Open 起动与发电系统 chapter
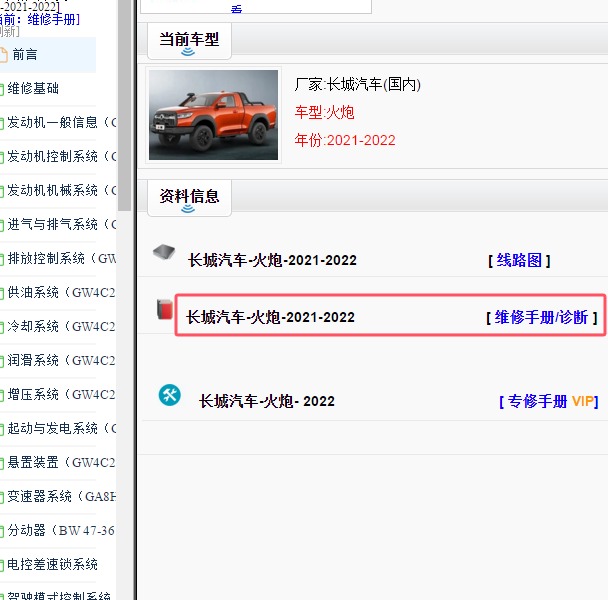This screenshot has height=600, width=608. pyautogui.click(x=61, y=428)
